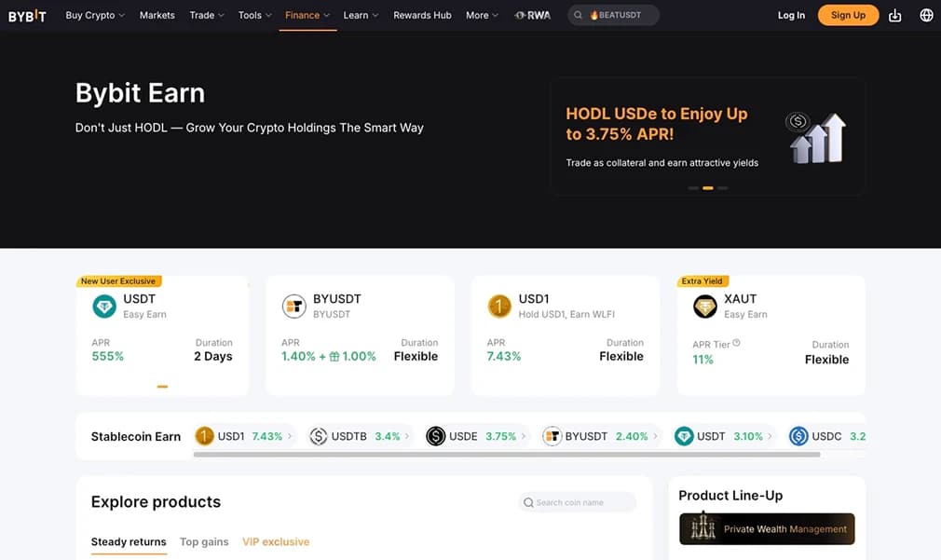Click the BYUSDT icon in Stablecoin Earn
The height and width of the screenshot is (560, 941).
coord(552,436)
